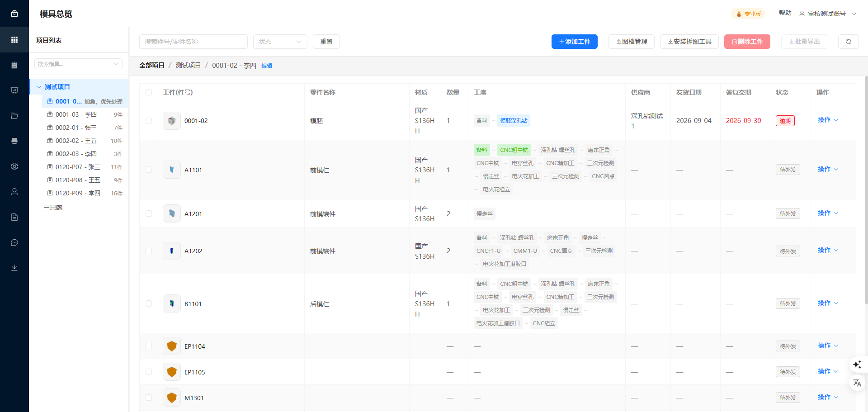868x412 pixels.
Task: Click the 帮助 link
Action: pyautogui.click(x=785, y=13)
